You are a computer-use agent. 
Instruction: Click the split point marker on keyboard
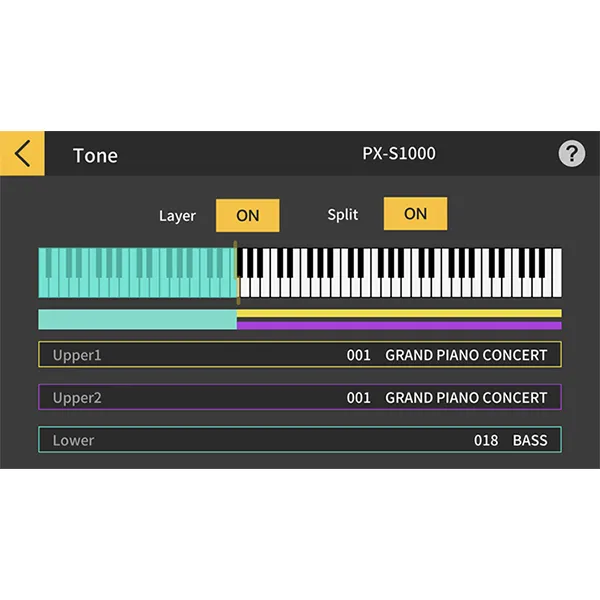(236, 273)
